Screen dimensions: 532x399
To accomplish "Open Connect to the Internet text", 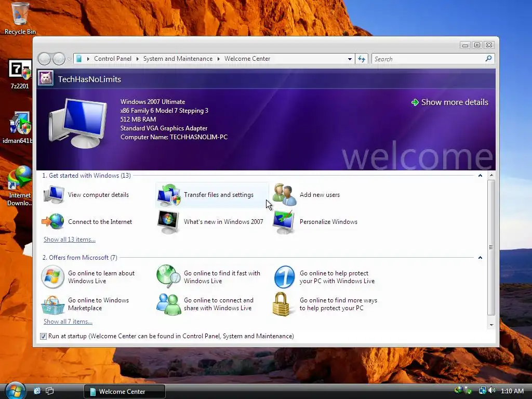I will pyautogui.click(x=100, y=222).
